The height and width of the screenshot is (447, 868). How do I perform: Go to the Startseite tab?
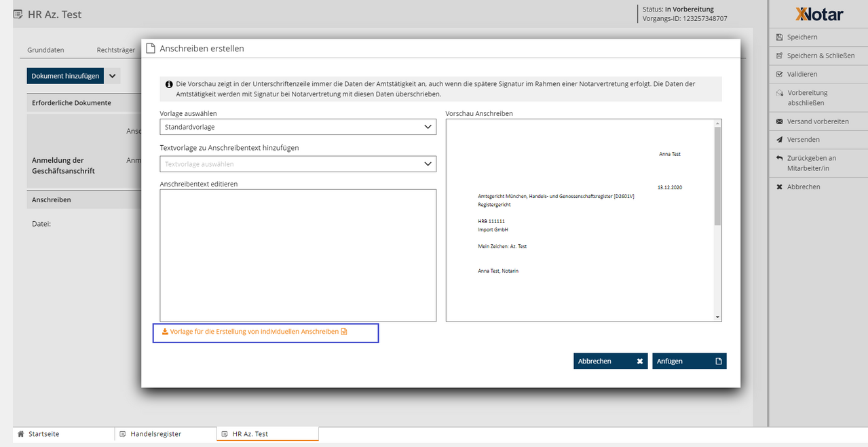pos(43,434)
